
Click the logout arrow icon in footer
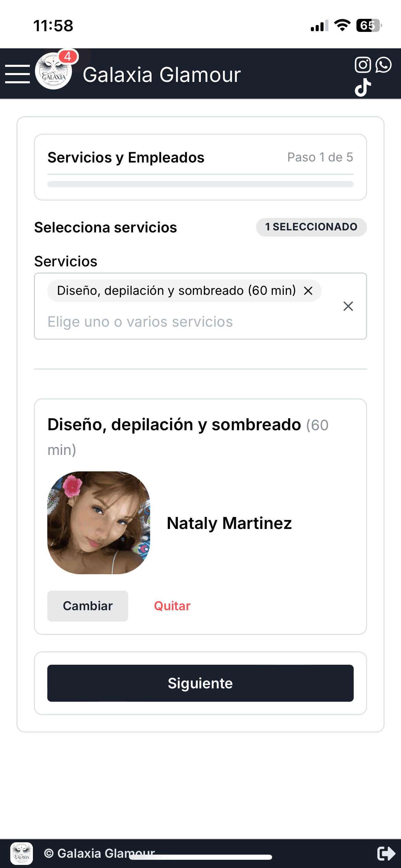coord(386,853)
